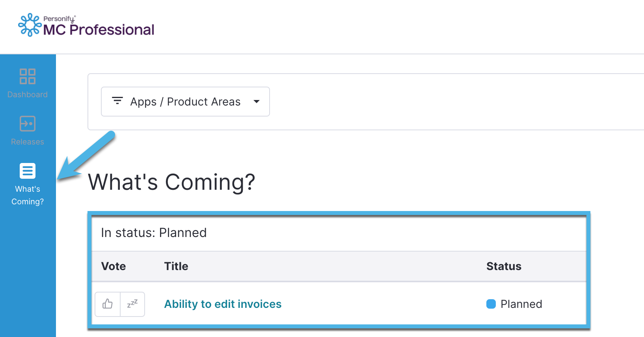The height and width of the screenshot is (337, 644).
Task: Click the Dashboard sidebar label
Action: pos(28,94)
